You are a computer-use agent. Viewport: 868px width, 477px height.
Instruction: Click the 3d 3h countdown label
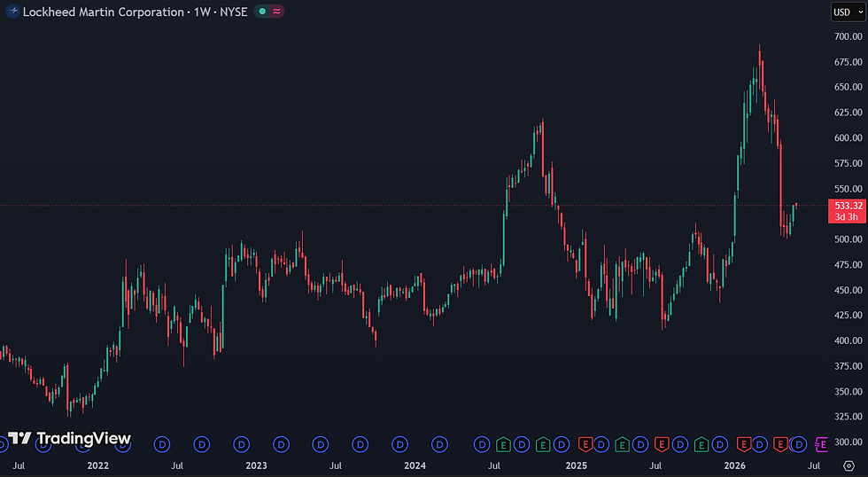pyautogui.click(x=847, y=216)
